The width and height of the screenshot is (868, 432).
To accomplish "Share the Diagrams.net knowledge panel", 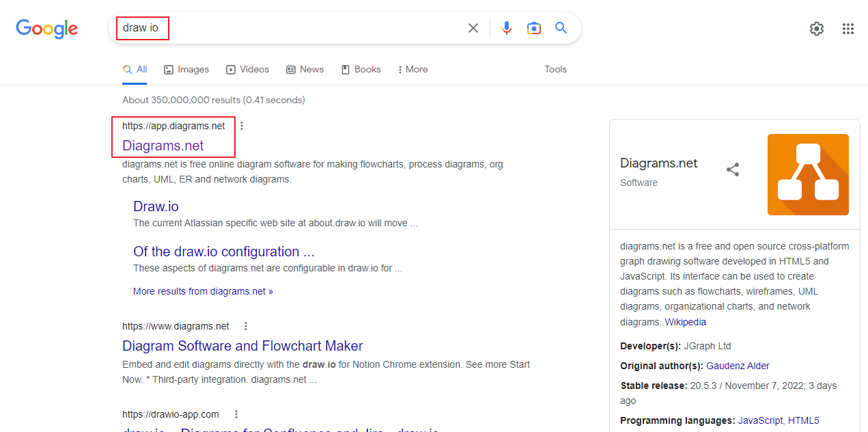I will (733, 170).
